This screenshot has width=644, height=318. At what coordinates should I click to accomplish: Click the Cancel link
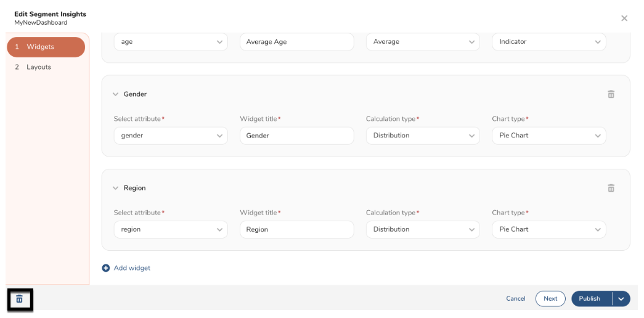(x=515, y=299)
